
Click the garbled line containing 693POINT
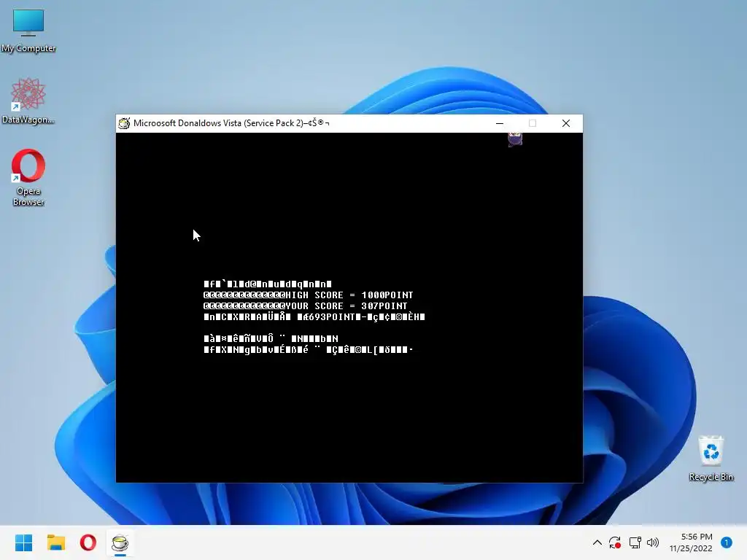click(314, 317)
